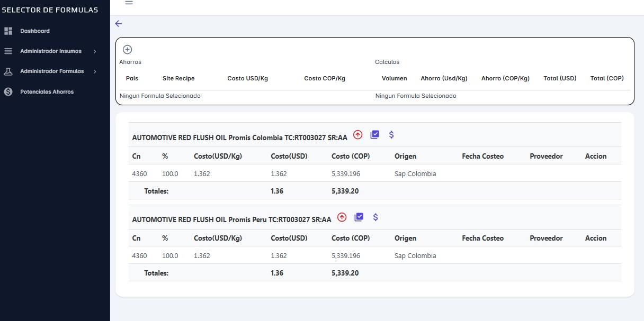
Task: Expand Administrador Formulas submenu chevron
Action: [x=95, y=71]
